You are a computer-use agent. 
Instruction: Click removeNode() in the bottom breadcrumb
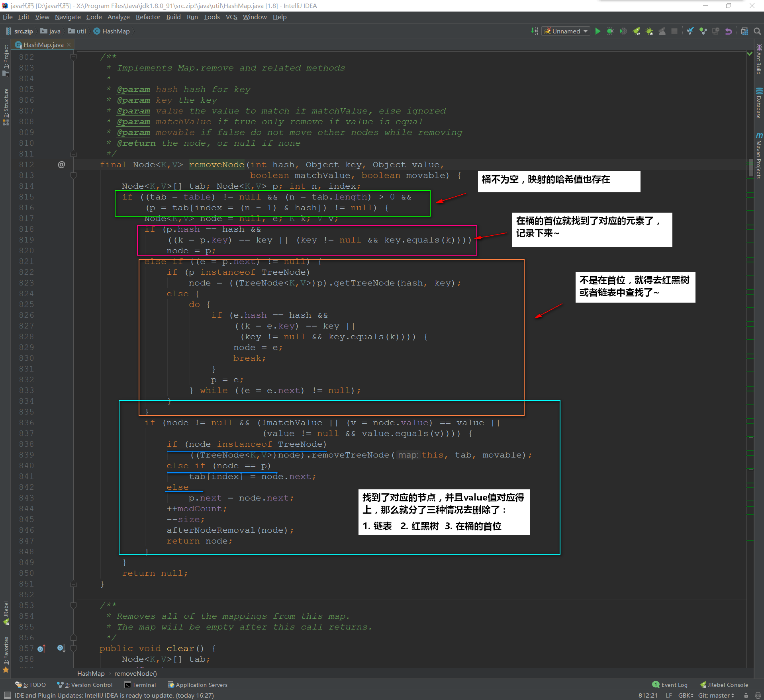pyautogui.click(x=135, y=673)
